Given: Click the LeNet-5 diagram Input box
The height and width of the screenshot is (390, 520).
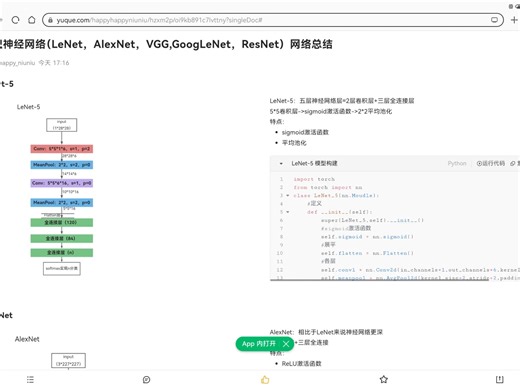Looking at the screenshot, I should click(x=62, y=125).
